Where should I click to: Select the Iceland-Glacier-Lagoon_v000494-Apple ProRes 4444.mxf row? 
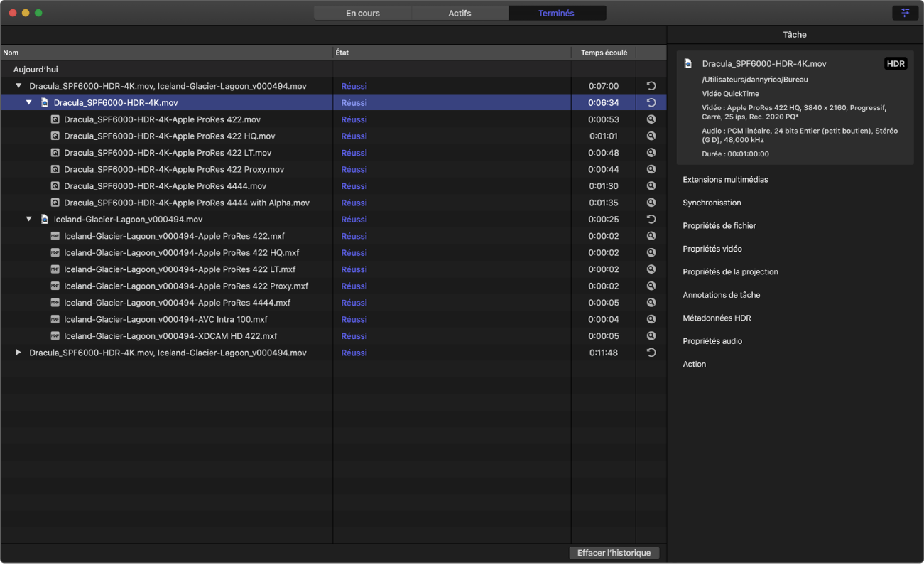[177, 303]
